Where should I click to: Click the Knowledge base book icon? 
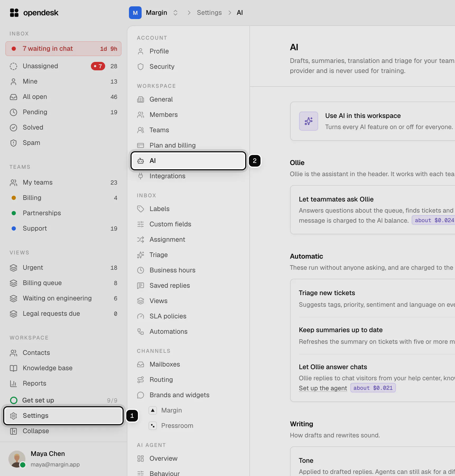coord(13,368)
